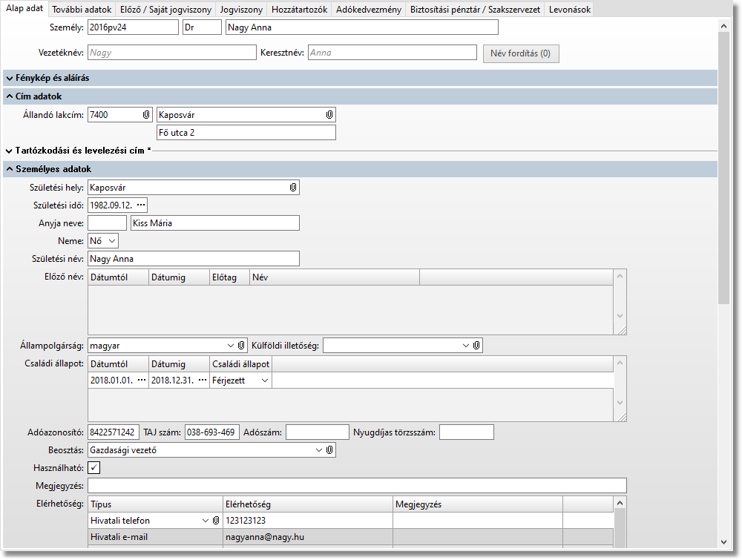The height and width of the screenshot is (560, 742).
Task: Click Elérhetőség list scroll up arrow
Action: pyautogui.click(x=620, y=503)
